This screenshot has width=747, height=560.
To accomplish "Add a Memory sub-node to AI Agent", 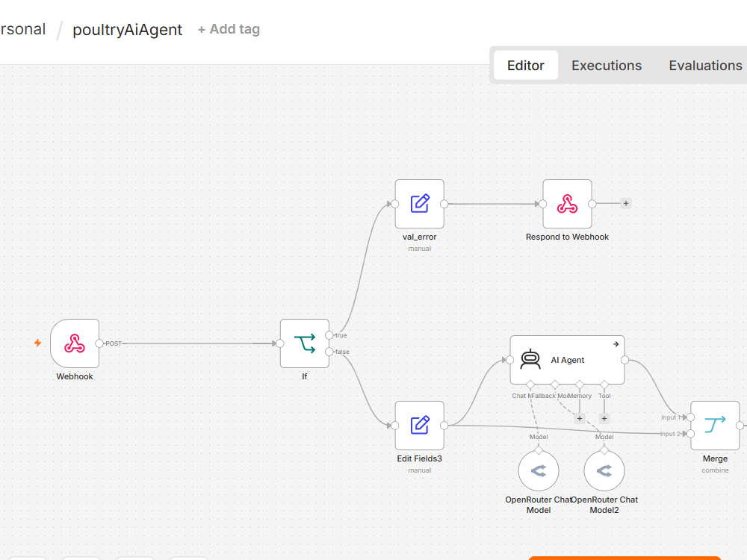I will (580, 419).
